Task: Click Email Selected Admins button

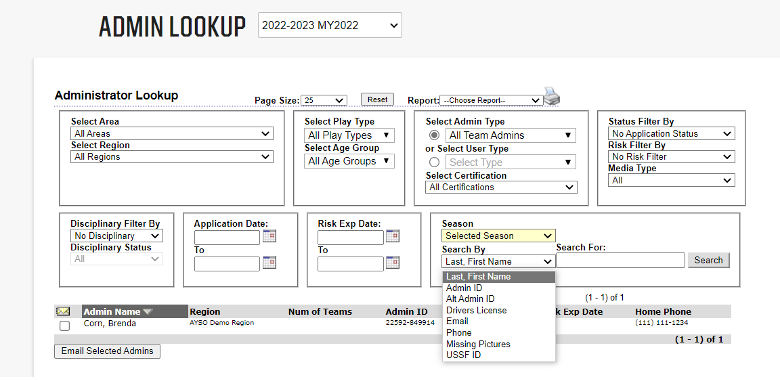Action: coord(107,351)
